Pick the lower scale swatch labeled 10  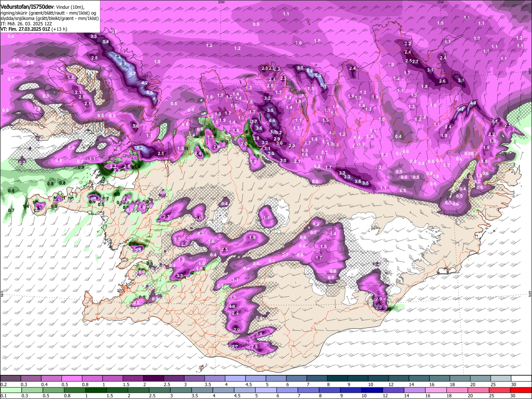tap(372, 390)
